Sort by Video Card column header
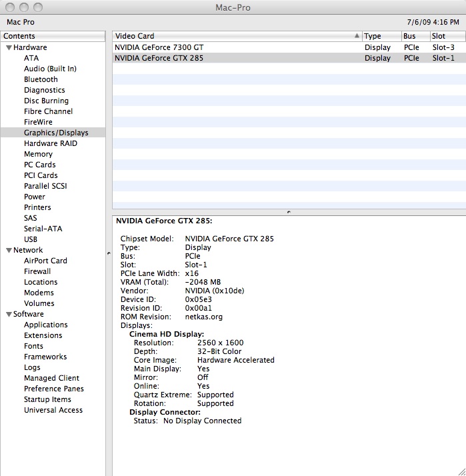 pyautogui.click(x=237, y=36)
